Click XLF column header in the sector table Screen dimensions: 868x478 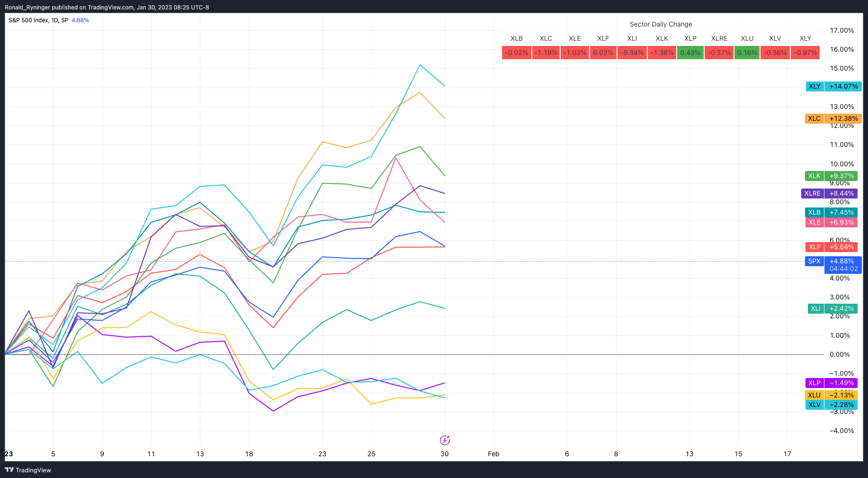(x=603, y=38)
